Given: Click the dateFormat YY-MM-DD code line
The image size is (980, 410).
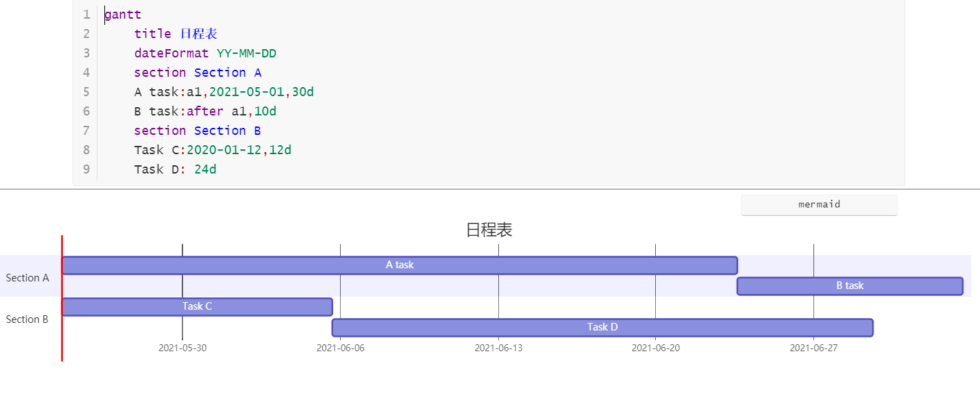Looking at the screenshot, I should (205, 53).
